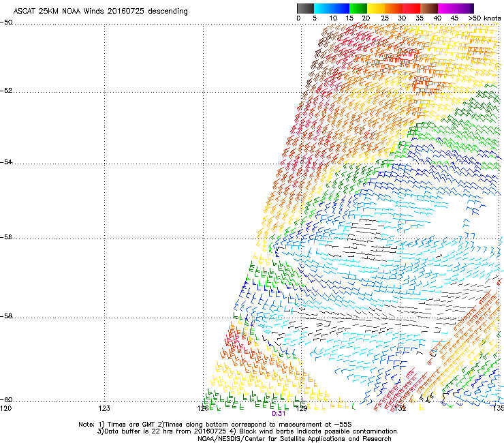This screenshot has height=443, width=504.
Task: Pick the brown 35-40 knots legend swatch
Action: click(x=429, y=8)
